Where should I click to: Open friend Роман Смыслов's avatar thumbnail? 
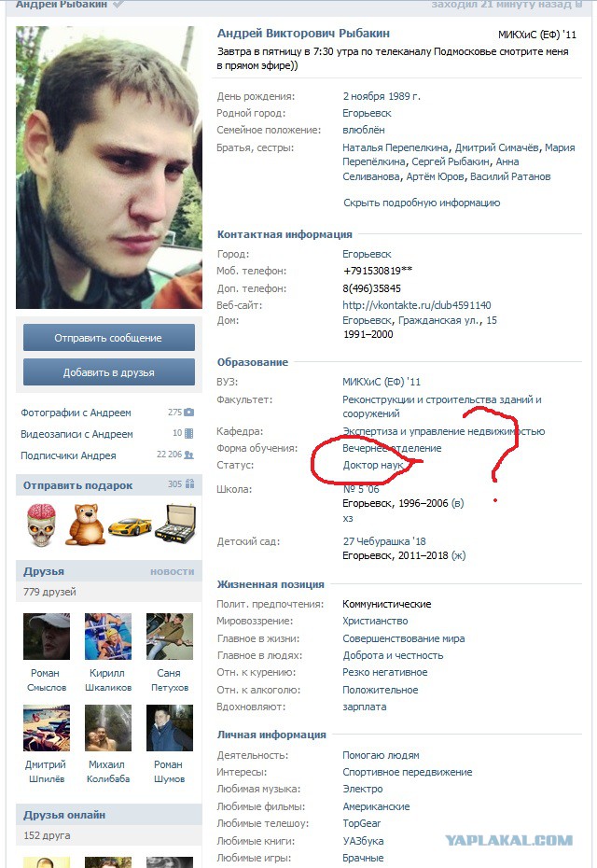pos(47,636)
